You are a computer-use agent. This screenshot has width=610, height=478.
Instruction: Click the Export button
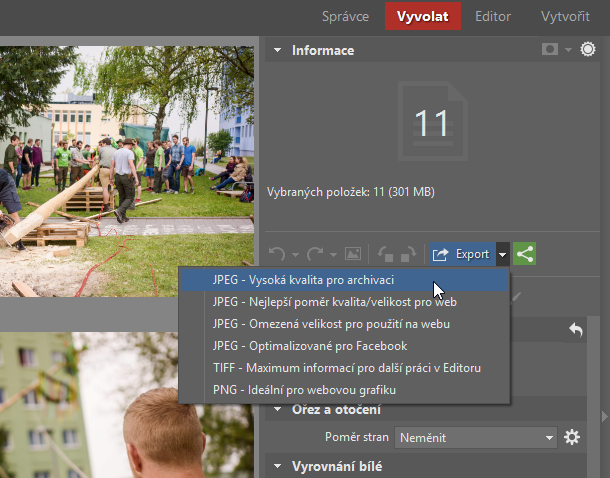[x=462, y=254]
